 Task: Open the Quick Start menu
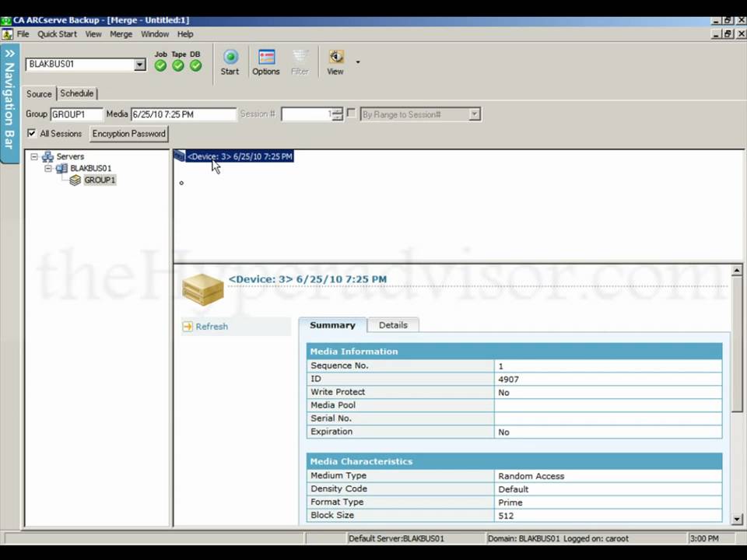[x=57, y=34]
